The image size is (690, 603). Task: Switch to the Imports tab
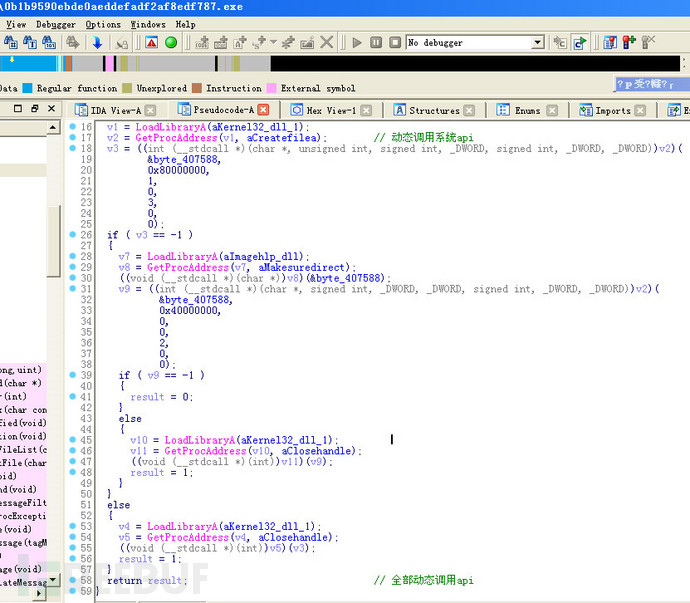click(613, 110)
